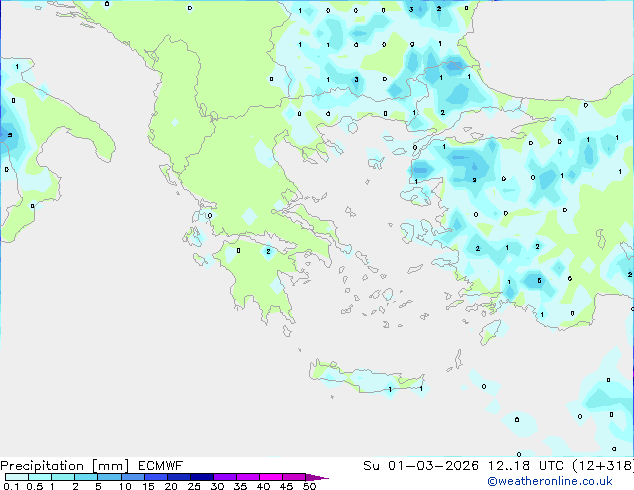Click the 'ECMWF' model label

click(x=161, y=466)
